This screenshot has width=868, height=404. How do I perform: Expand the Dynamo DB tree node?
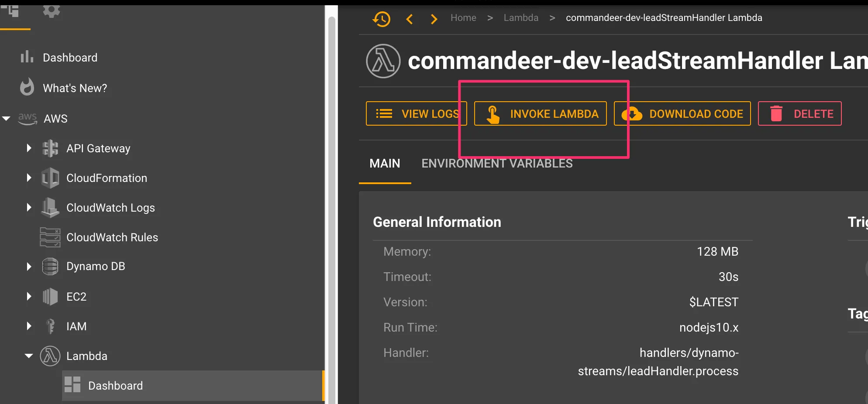pyautogui.click(x=29, y=266)
